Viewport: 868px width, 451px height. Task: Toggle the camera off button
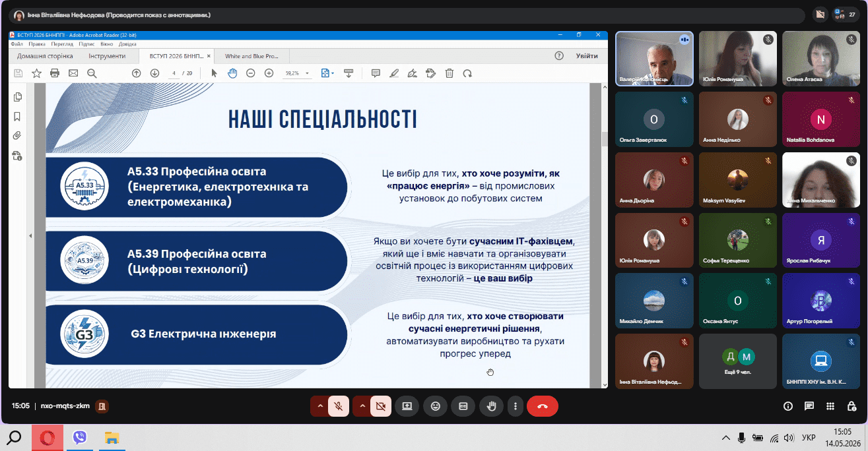coord(380,406)
